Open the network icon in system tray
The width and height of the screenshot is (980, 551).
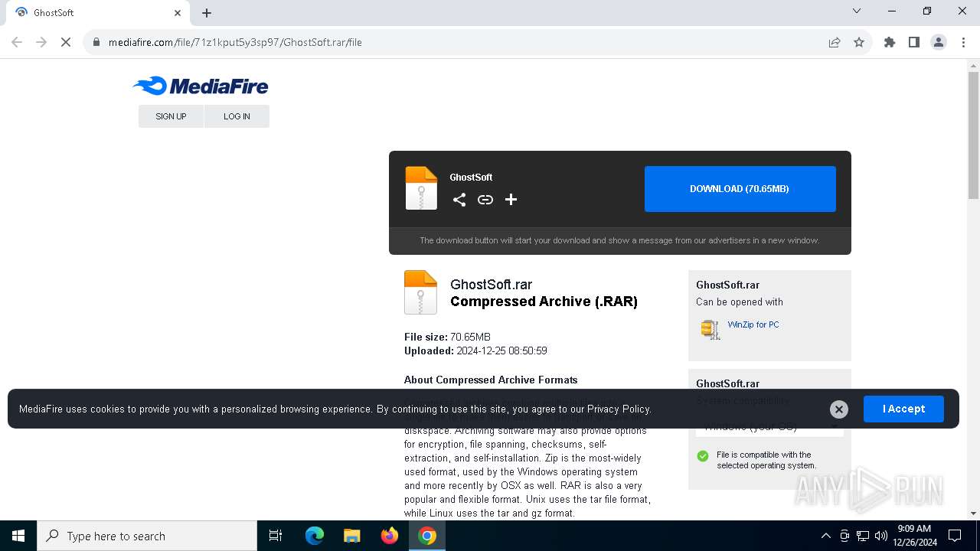click(863, 536)
